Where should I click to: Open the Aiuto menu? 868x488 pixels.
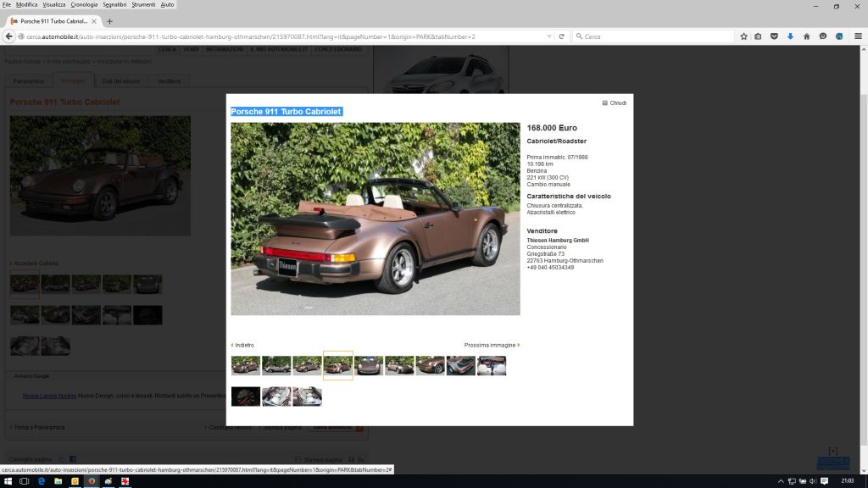pos(167,4)
